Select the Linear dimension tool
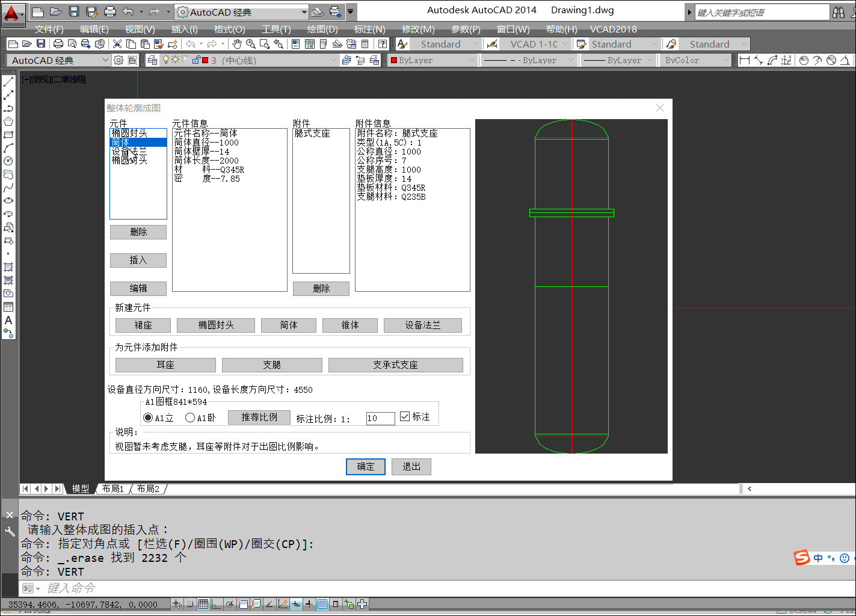Viewport: 856px width, 616px height. [745, 60]
